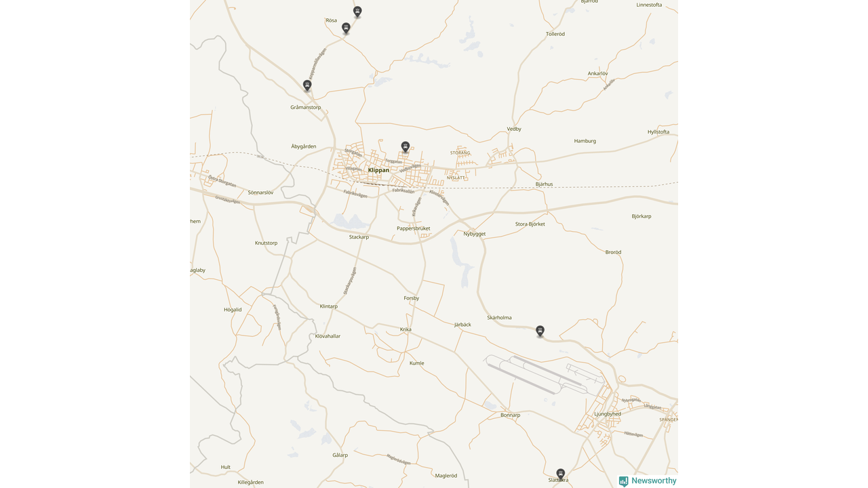The height and width of the screenshot is (488, 868).
Task: Select the marker pin above Gråmanstorp
Action: point(307,85)
